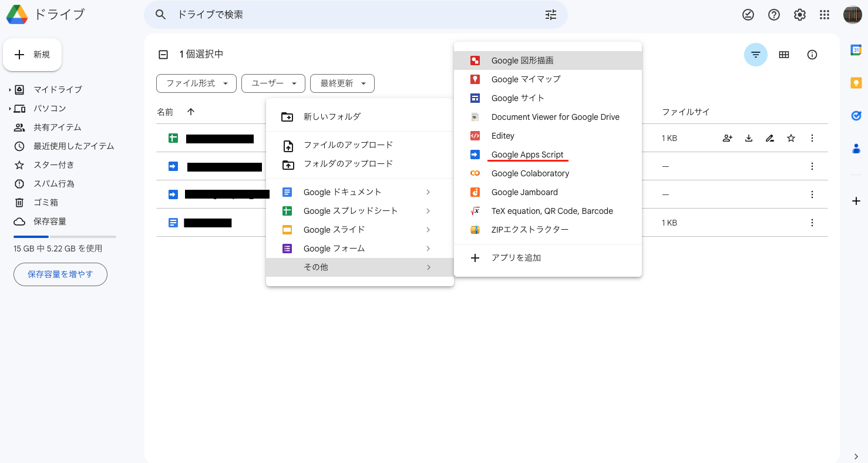Open Contacts from the side panel

pyautogui.click(x=856, y=149)
